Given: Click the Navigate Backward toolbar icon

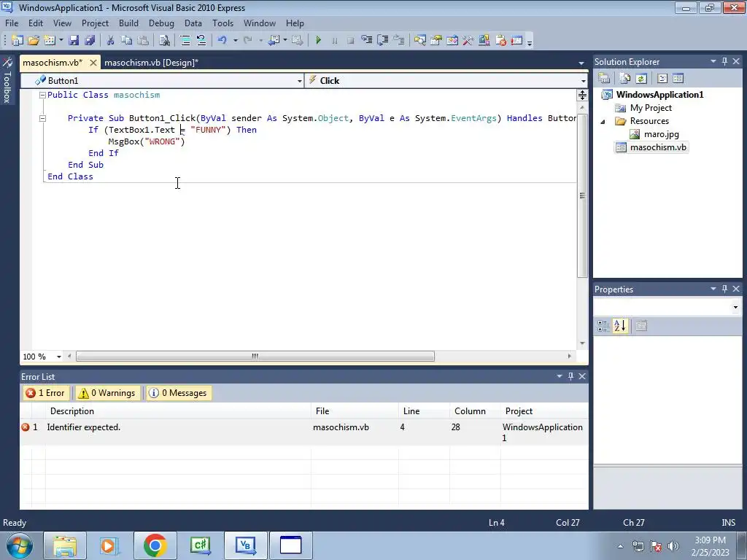Looking at the screenshot, I should click(274, 41).
